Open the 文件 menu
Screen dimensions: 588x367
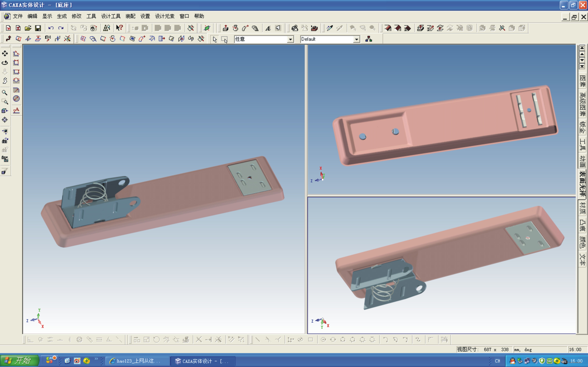coord(18,16)
